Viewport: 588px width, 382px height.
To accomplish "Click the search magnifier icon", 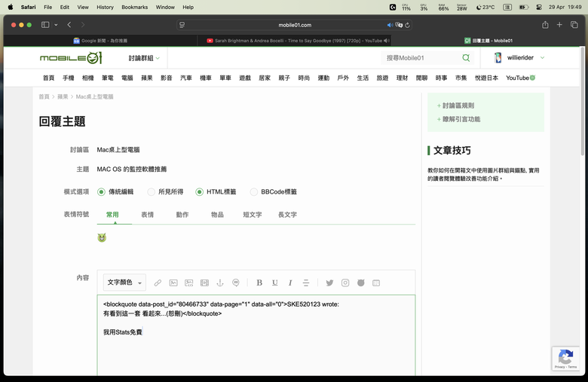I will (x=466, y=58).
